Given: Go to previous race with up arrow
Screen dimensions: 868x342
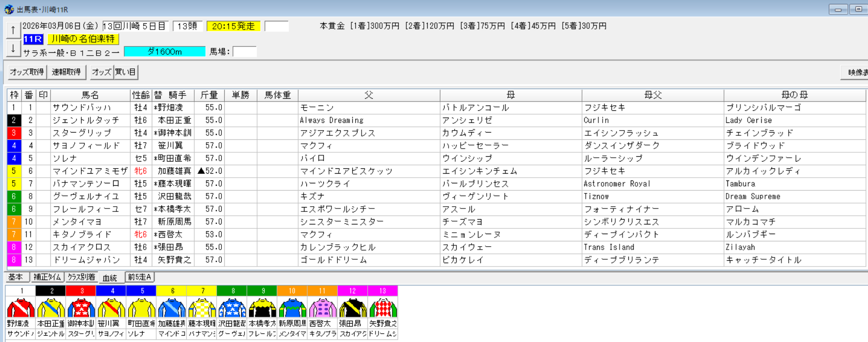Looking at the screenshot, I should pyautogui.click(x=13, y=30).
